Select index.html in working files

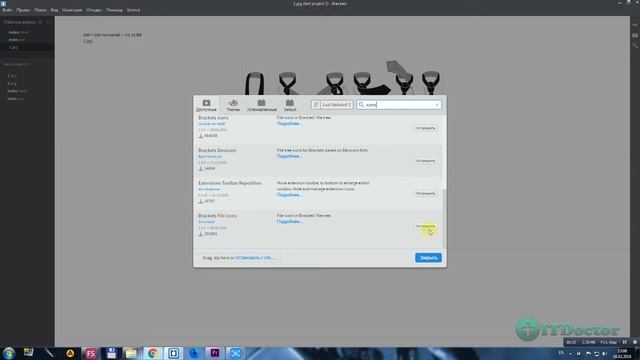(x=18, y=32)
